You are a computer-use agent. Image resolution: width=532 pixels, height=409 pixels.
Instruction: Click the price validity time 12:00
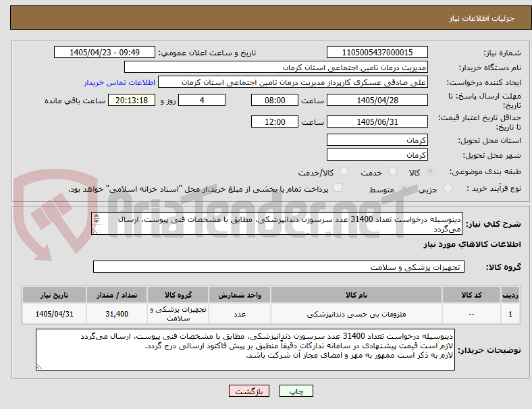275,121
